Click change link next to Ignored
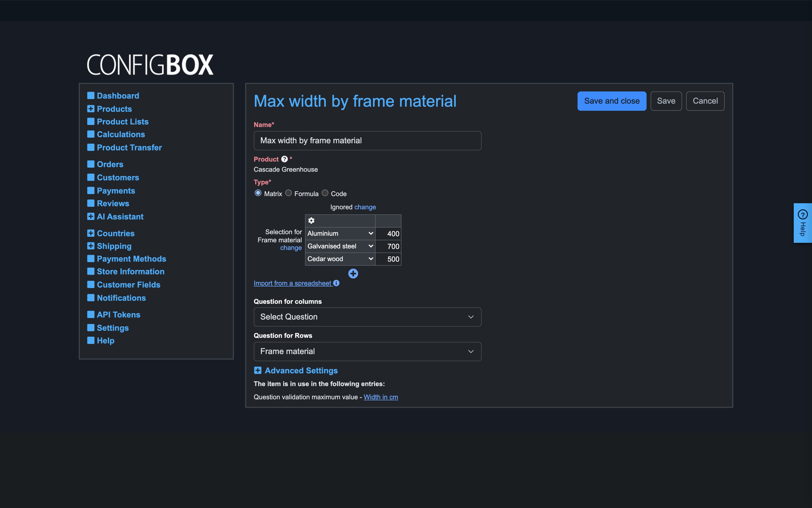 (x=365, y=207)
